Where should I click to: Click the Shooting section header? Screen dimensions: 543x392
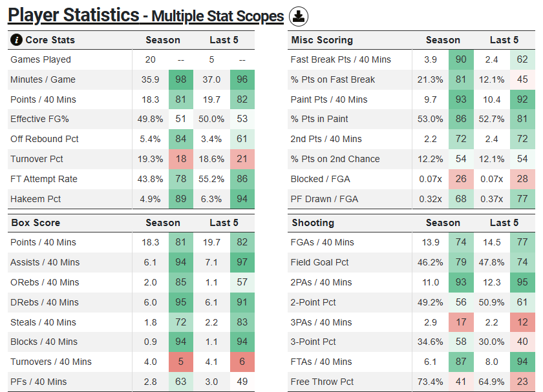[313, 223]
